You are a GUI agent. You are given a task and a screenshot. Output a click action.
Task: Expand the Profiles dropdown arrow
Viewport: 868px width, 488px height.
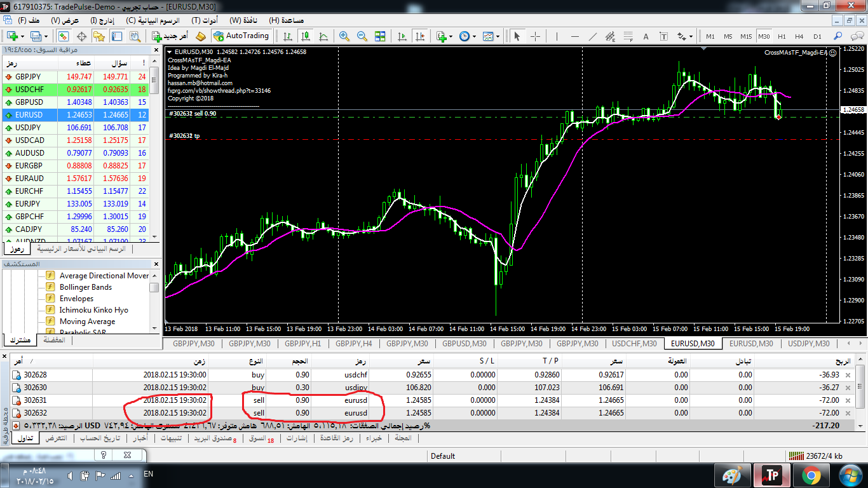point(46,36)
